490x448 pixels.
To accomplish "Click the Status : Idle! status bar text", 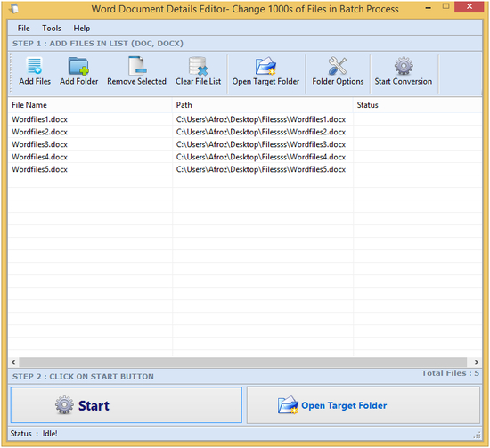I will [34, 434].
